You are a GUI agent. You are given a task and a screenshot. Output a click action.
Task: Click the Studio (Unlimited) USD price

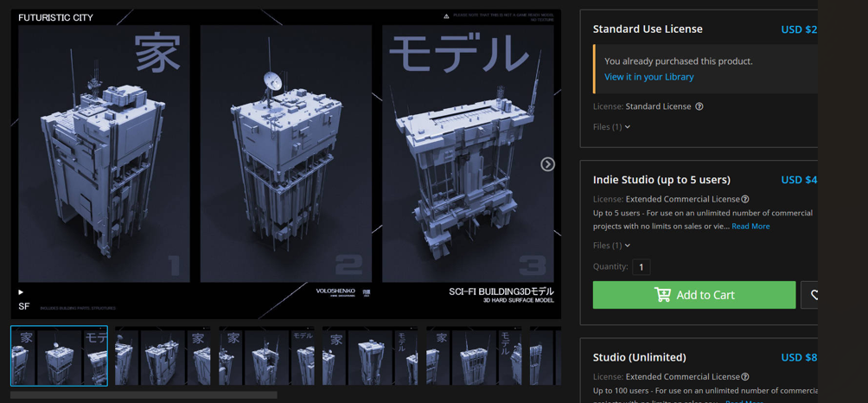coord(800,357)
